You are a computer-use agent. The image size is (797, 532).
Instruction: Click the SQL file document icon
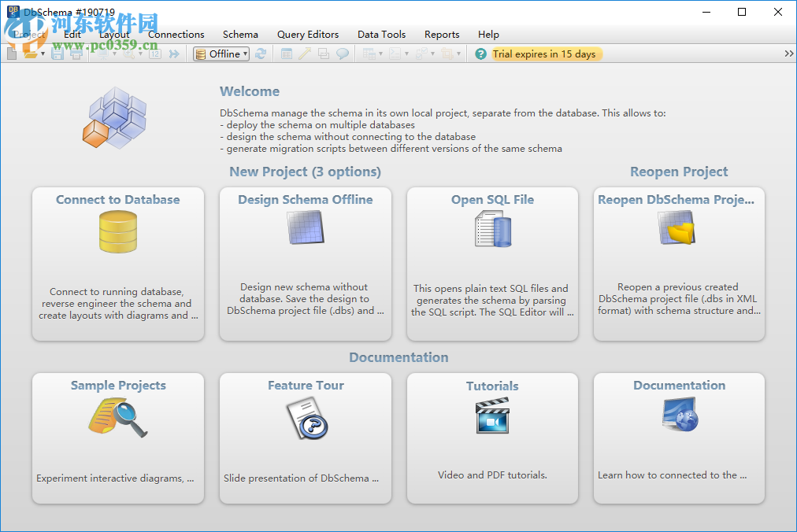point(492,229)
